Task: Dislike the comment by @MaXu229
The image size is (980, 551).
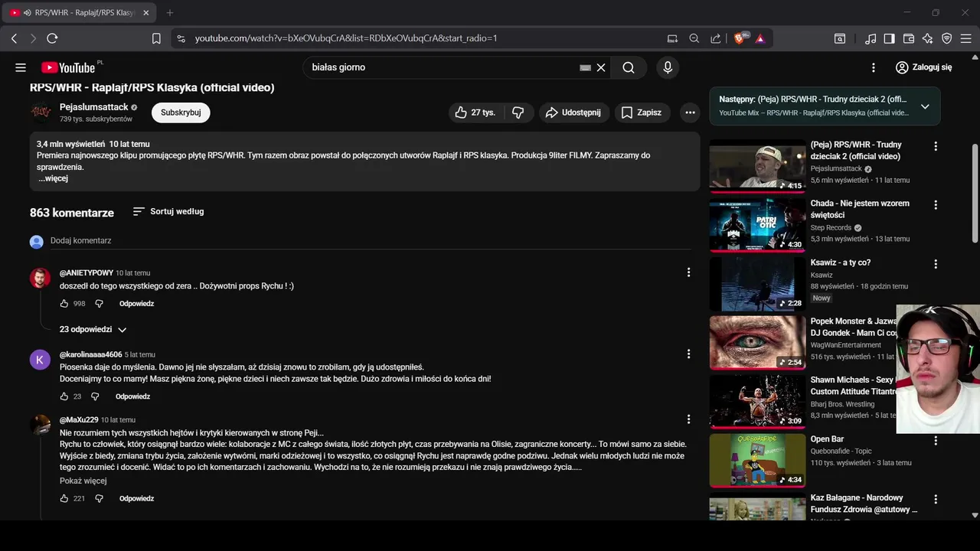Action: 99,498
